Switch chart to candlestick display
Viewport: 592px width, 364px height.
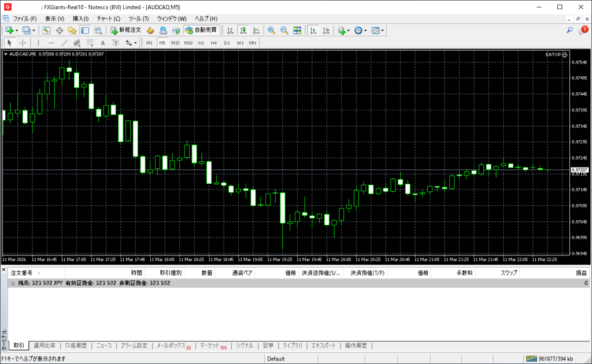pos(243,30)
